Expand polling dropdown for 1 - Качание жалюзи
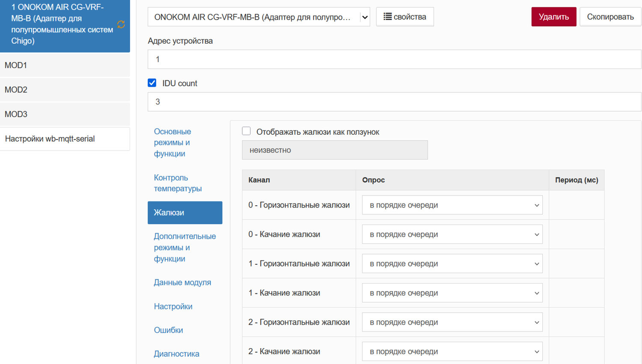642x364 pixels. (452, 293)
